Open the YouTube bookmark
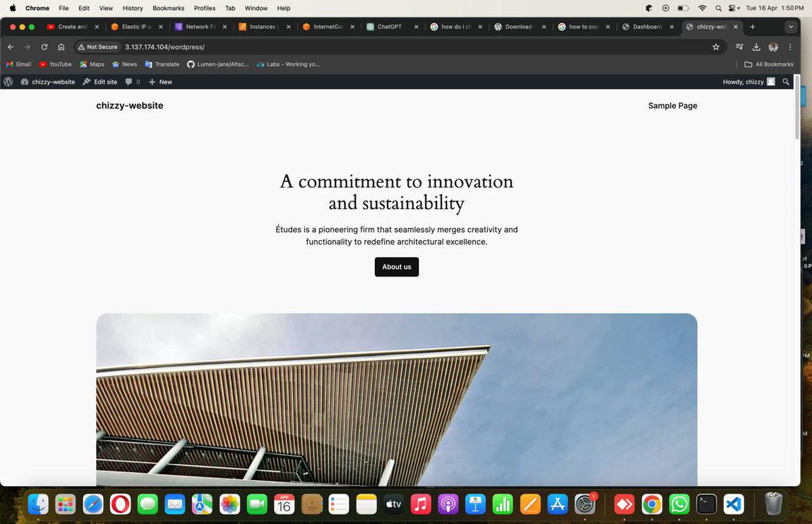Viewport: 812px width, 524px height. click(x=55, y=64)
